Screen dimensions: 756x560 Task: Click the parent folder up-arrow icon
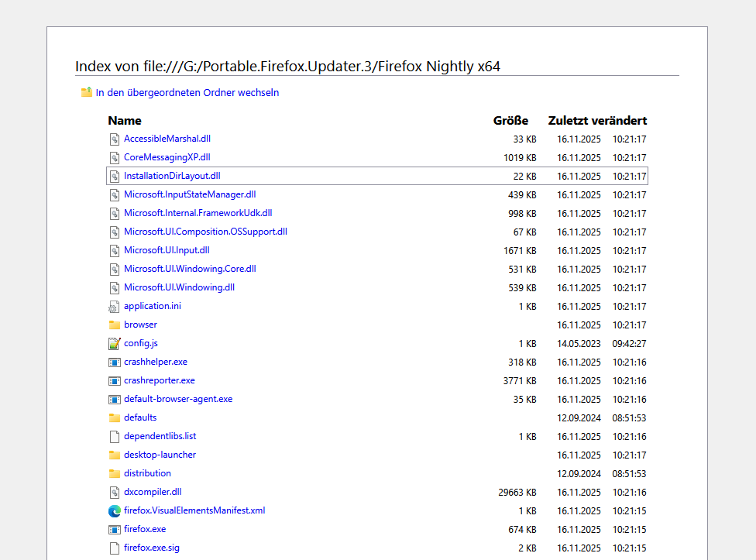(87, 93)
